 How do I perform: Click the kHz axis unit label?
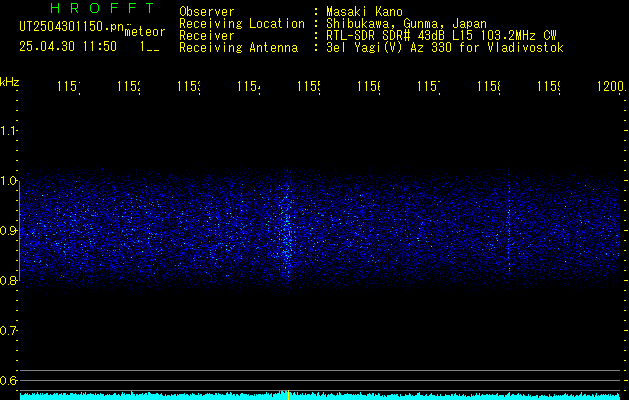pyautogui.click(x=10, y=82)
